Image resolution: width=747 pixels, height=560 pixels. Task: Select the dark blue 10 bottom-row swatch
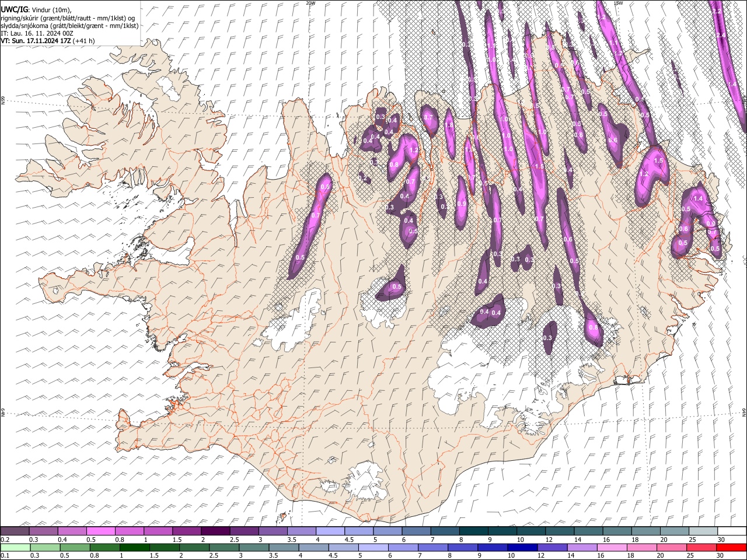coord(522,547)
